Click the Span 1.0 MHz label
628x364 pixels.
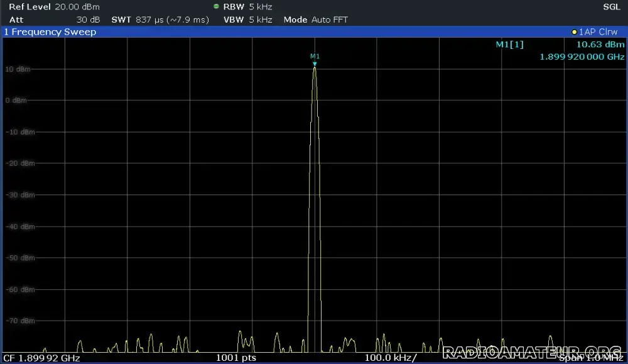591,358
